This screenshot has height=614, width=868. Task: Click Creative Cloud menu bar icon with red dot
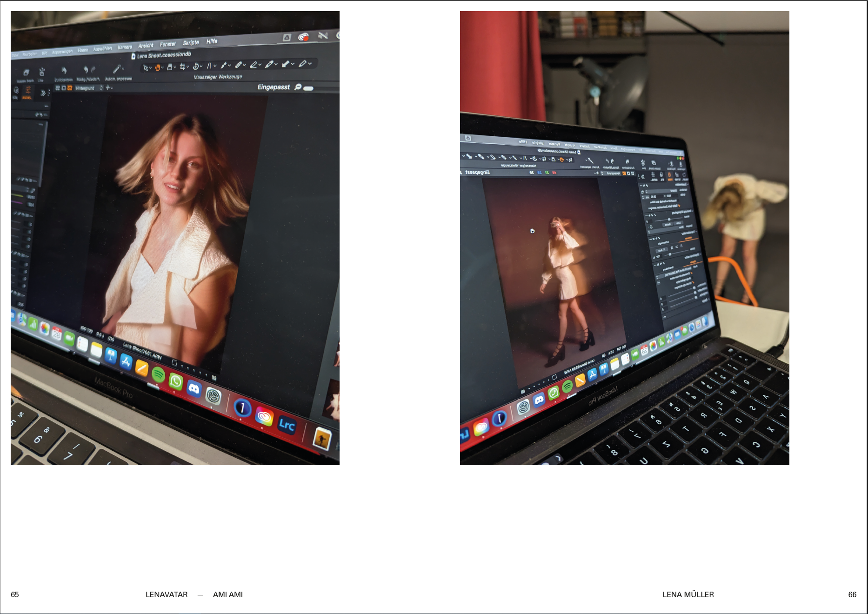point(303,37)
